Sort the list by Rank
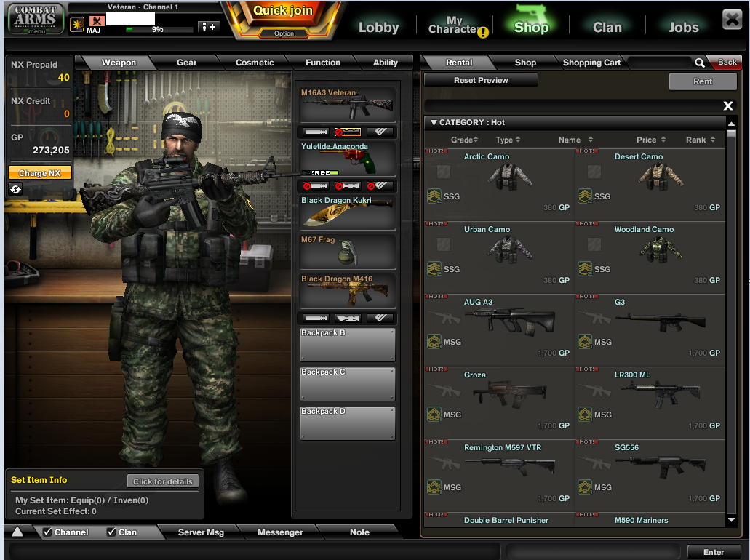The image size is (750, 560). point(701,140)
